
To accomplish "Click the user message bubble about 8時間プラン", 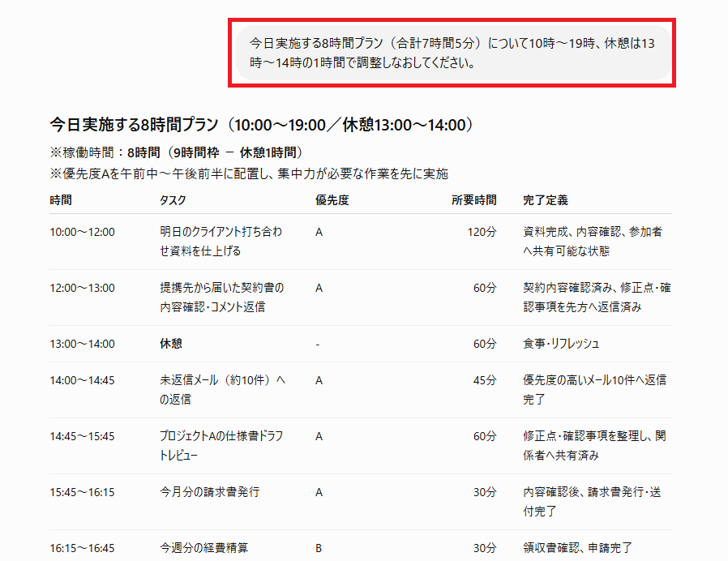I will point(454,53).
